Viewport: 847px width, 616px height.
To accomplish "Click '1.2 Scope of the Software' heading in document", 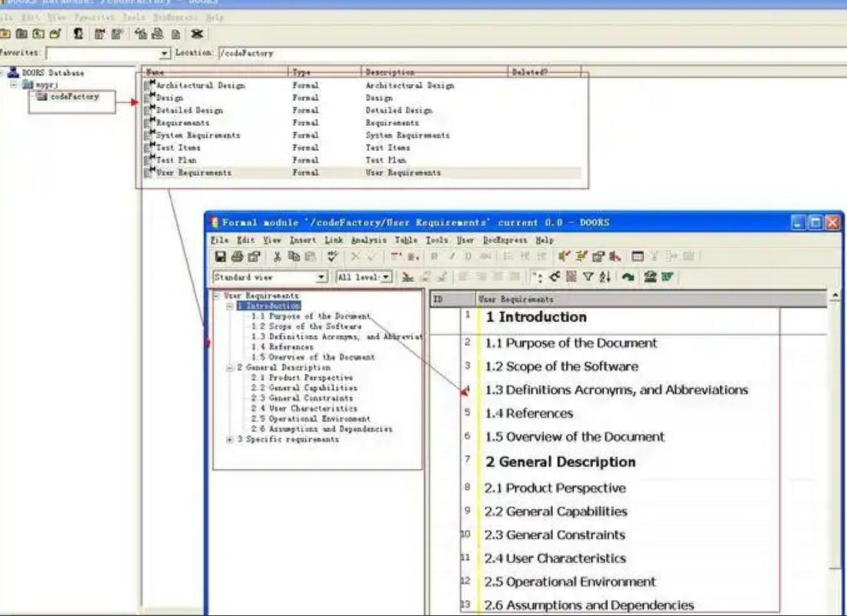I will (x=562, y=366).
